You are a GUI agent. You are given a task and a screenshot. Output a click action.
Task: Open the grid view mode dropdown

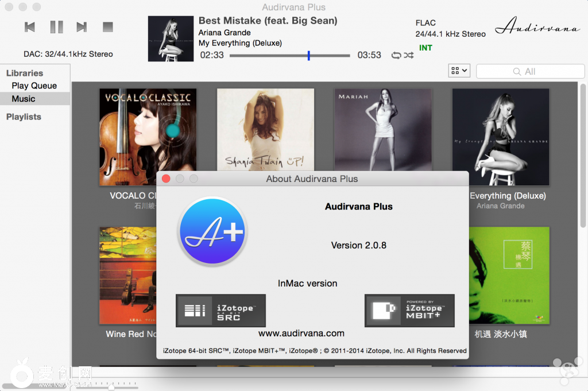[459, 71]
